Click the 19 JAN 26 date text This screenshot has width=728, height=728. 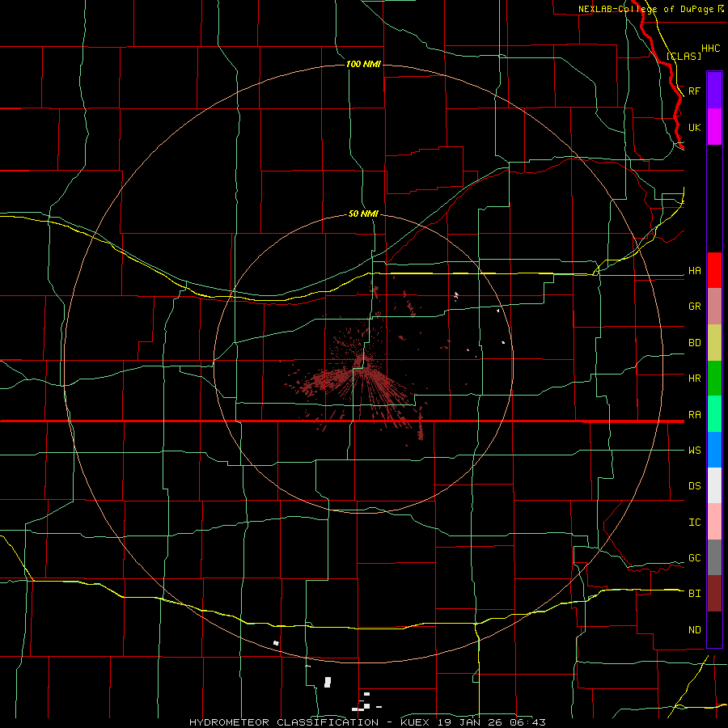(471, 722)
